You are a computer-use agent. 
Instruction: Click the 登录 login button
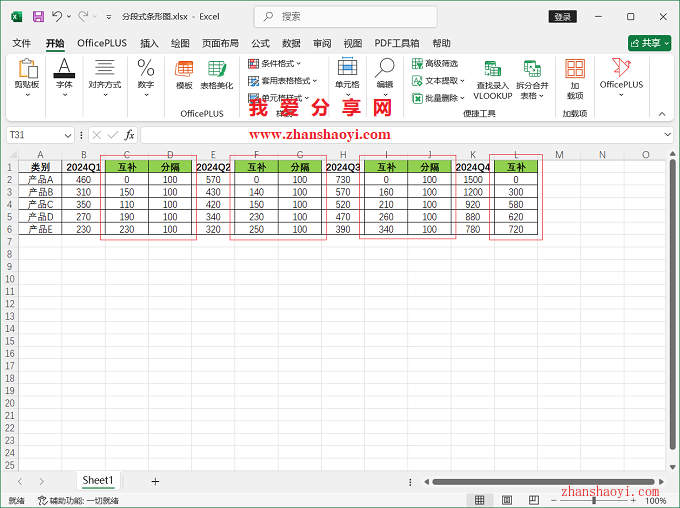click(563, 17)
